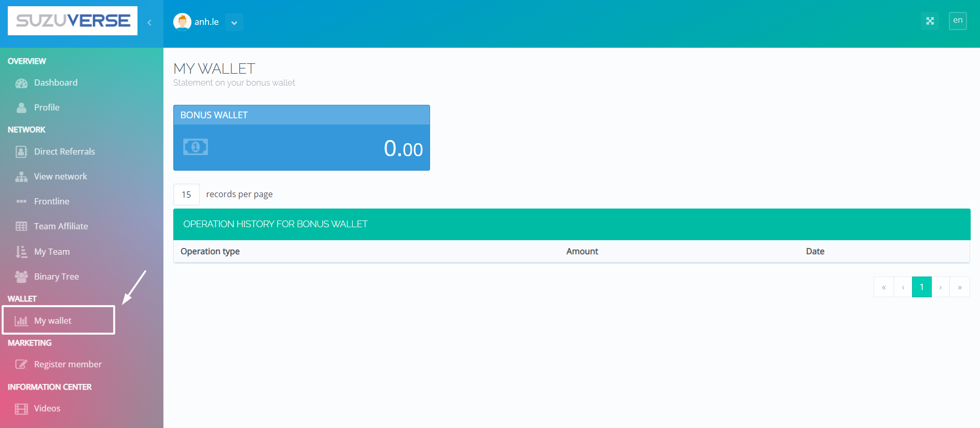Click the Direct Referrals contact icon
Screen dimensions: 980x428
coord(21,151)
